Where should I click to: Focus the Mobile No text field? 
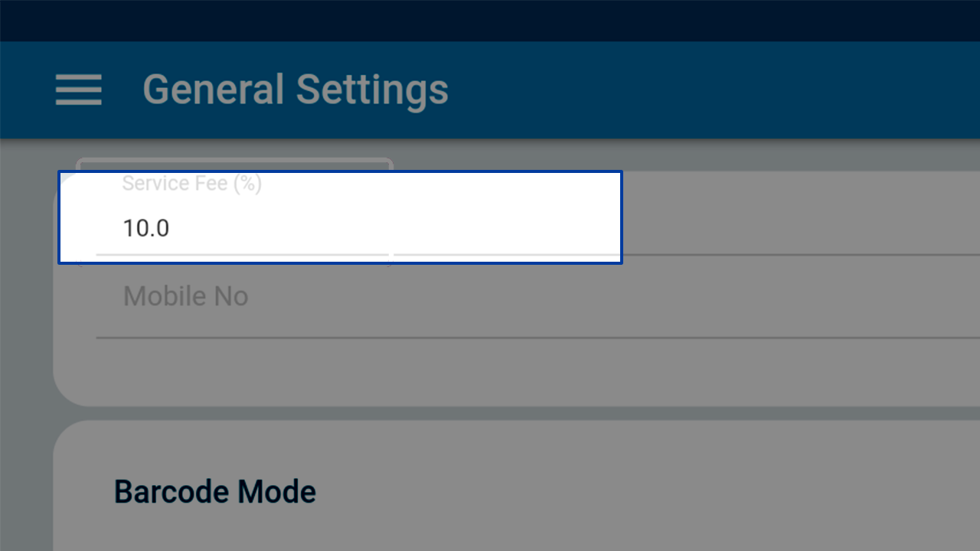tap(537, 297)
